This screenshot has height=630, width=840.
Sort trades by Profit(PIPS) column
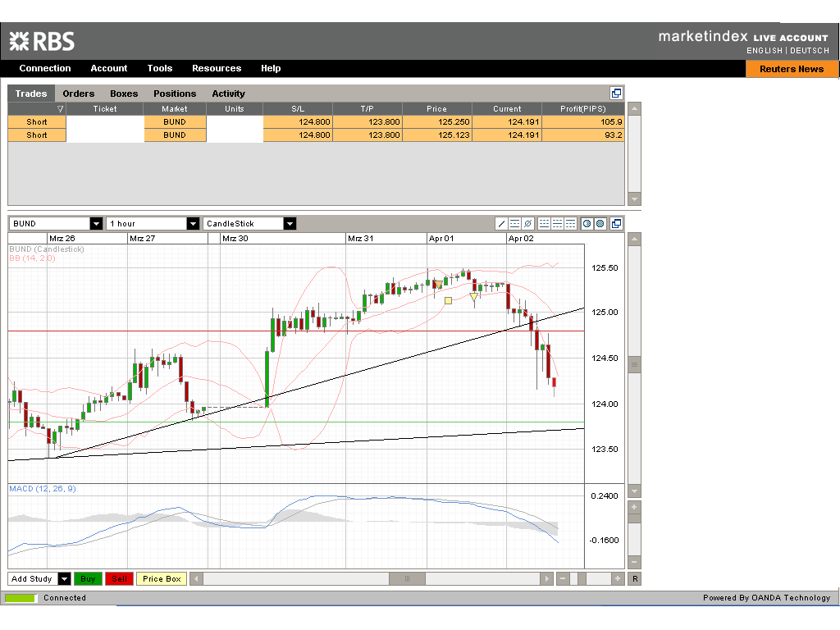point(583,109)
